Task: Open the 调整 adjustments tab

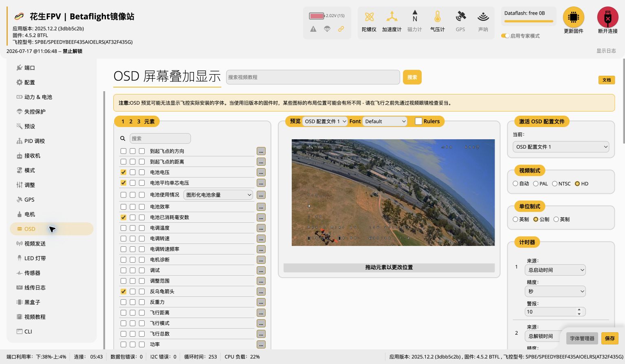Action: coord(52,185)
